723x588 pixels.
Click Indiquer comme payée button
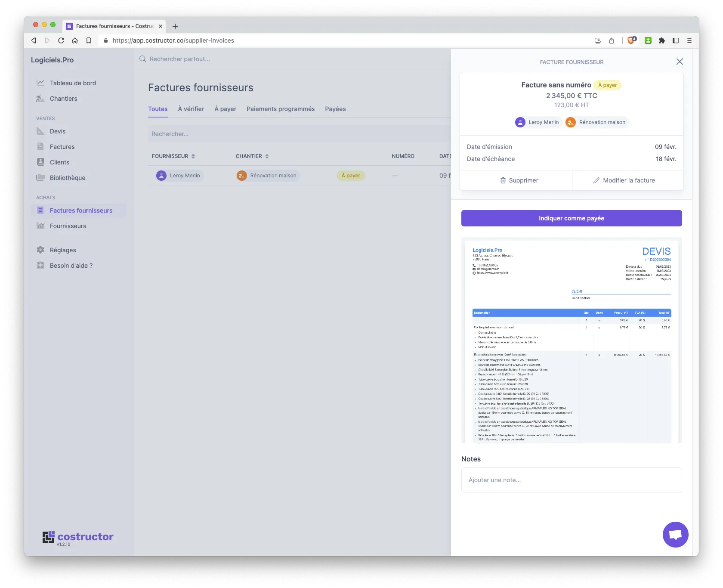572,218
